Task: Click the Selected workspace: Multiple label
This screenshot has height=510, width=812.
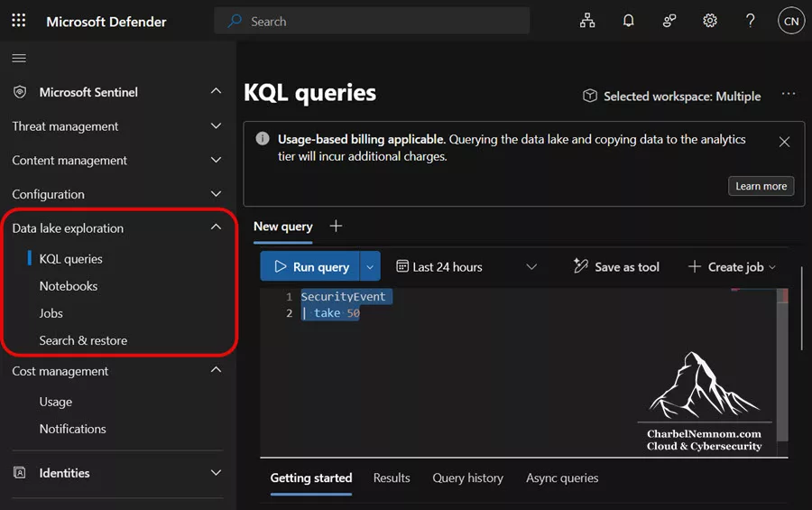Action: [682, 97]
